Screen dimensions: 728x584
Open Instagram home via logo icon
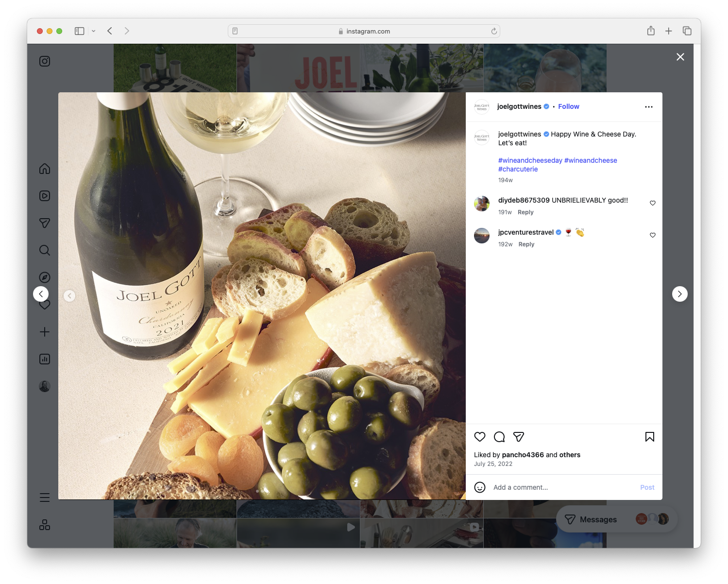coord(45,61)
